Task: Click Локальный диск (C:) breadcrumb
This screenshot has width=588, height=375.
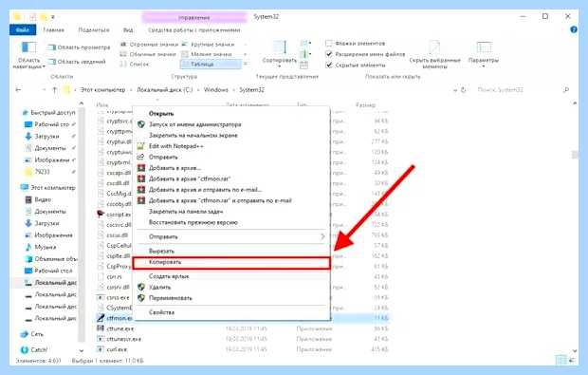Action: [x=165, y=89]
